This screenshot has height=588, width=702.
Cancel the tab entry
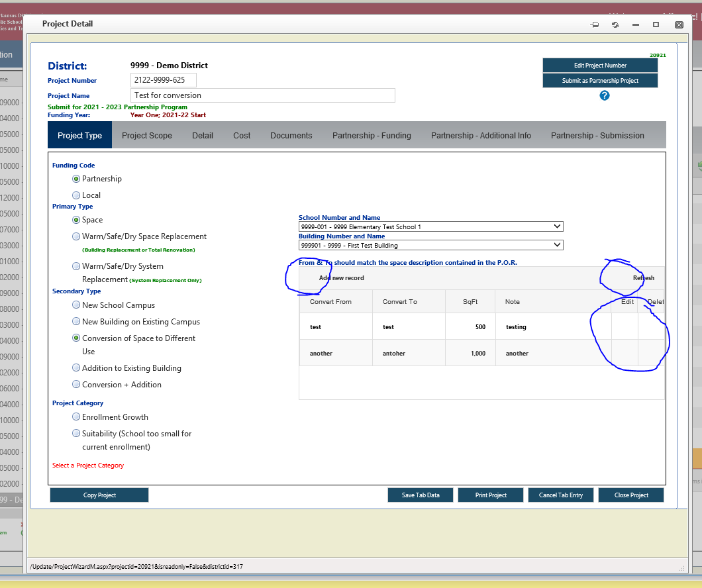click(x=561, y=495)
